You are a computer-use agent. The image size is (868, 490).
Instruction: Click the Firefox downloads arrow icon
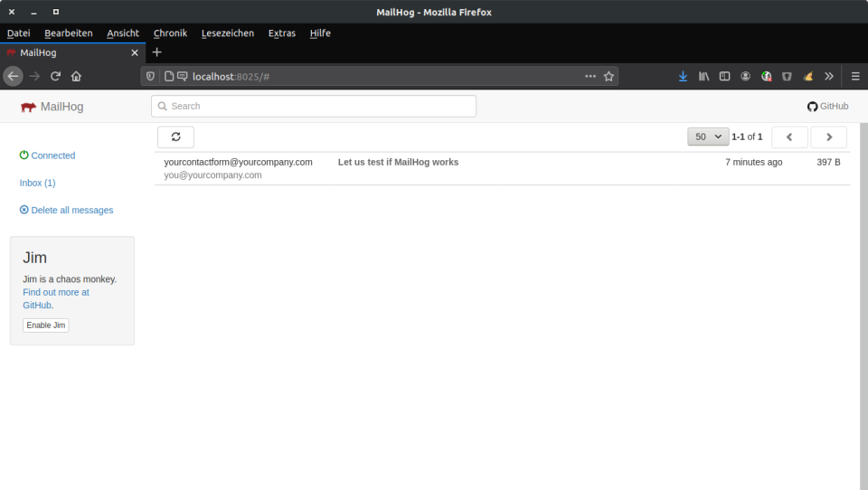click(683, 77)
